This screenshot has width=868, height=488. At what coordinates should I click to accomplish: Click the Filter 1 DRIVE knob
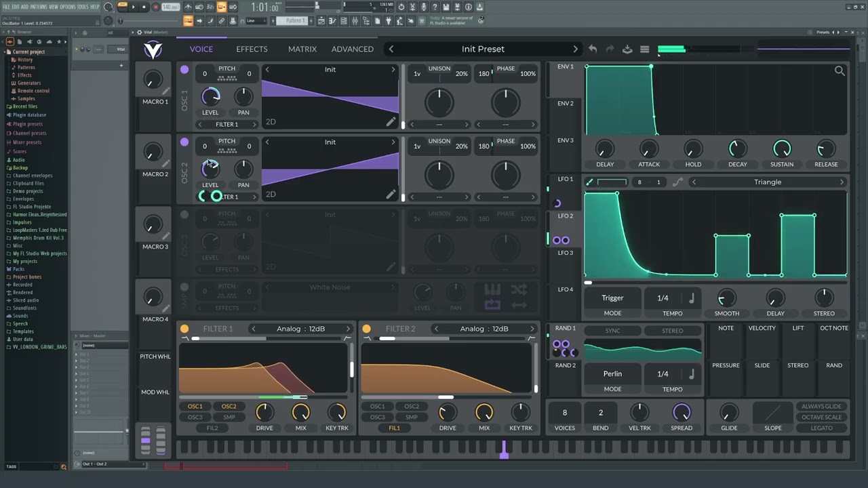click(x=264, y=412)
